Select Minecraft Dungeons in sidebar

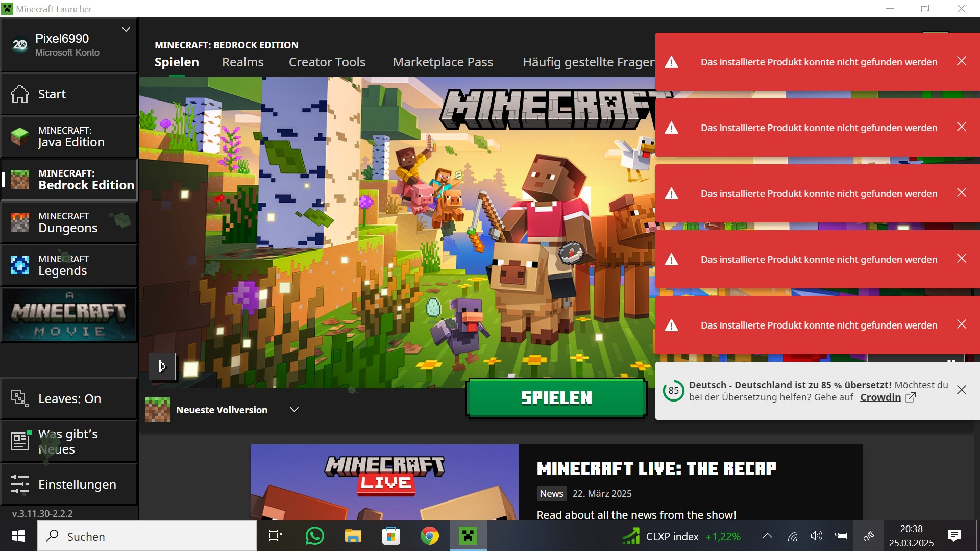click(69, 222)
